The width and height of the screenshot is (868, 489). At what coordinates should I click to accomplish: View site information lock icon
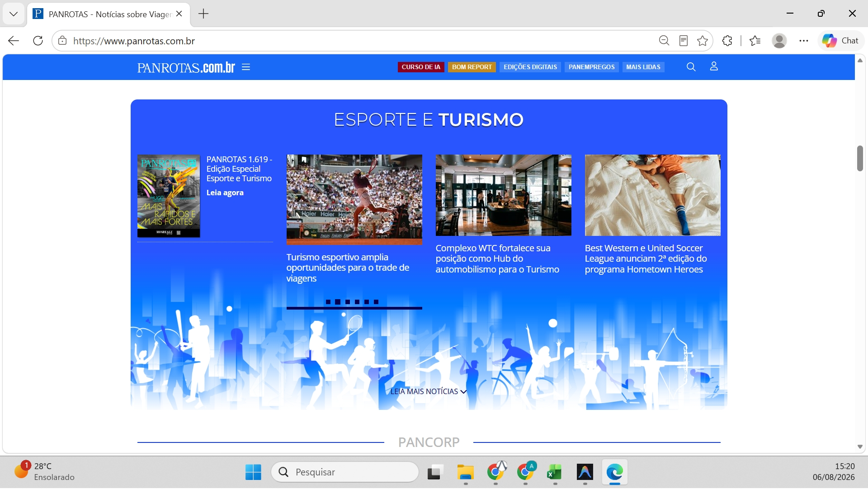(x=62, y=41)
